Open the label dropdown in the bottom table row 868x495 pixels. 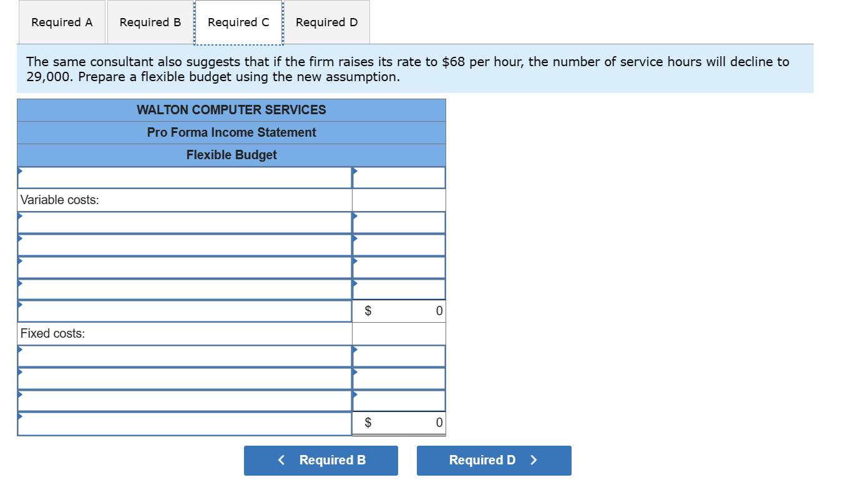(x=185, y=423)
